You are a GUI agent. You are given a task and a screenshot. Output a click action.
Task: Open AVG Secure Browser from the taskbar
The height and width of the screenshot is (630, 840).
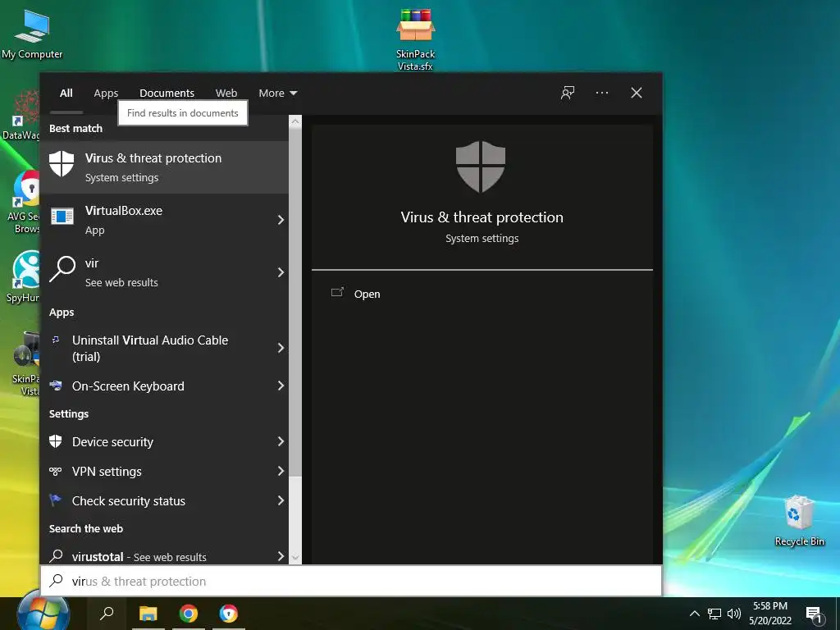[x=228, y=613]
